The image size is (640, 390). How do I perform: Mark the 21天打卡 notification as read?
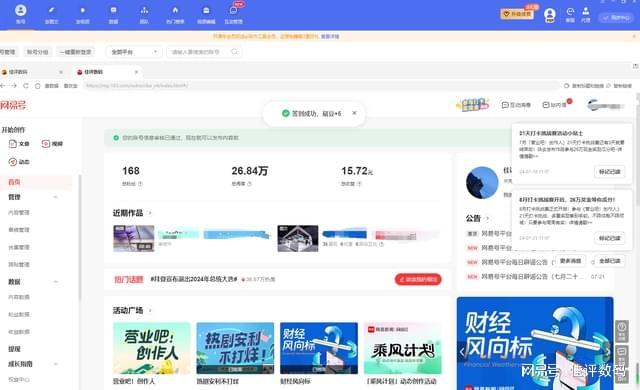(x=609, y=172)
